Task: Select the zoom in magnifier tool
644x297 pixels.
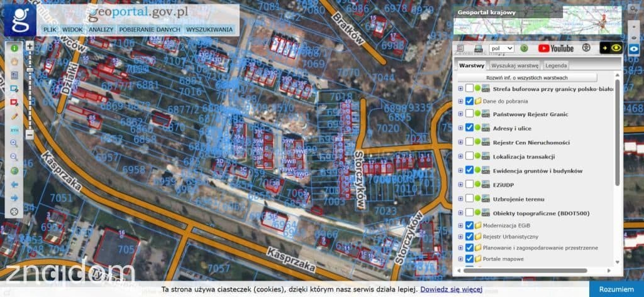Action: click(x=14, y=143)
